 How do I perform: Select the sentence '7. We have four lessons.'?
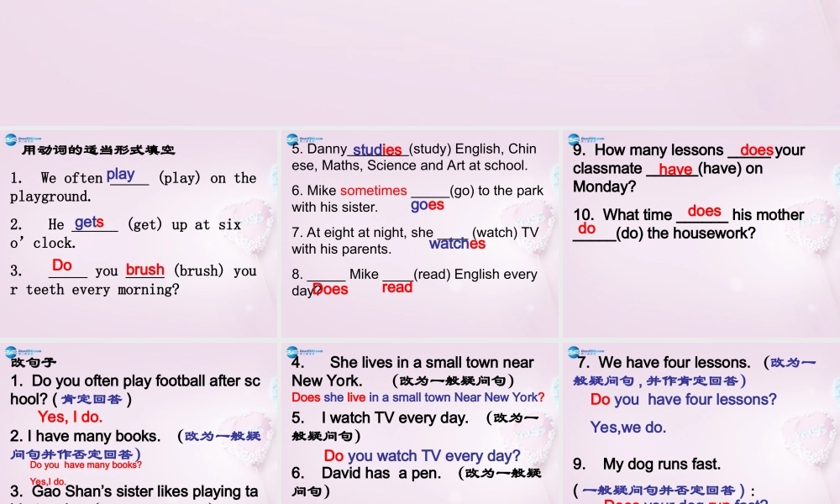pos(664,363)
